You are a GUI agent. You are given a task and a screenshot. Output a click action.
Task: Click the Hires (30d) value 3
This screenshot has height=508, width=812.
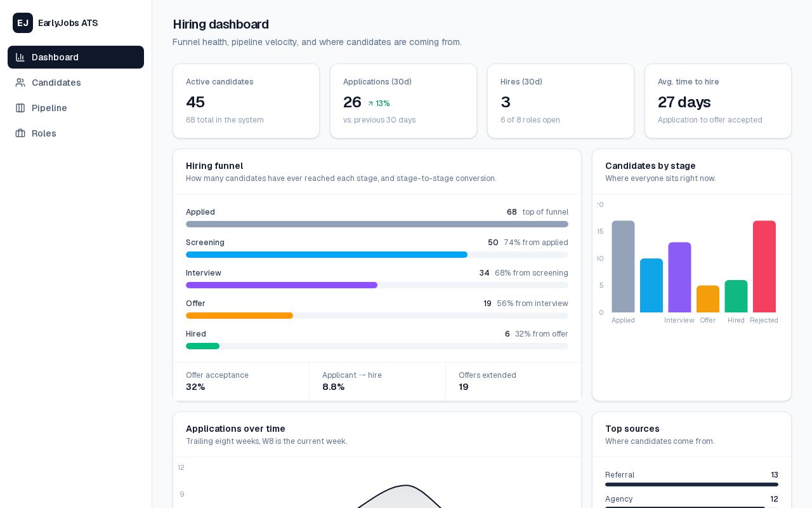506,102
